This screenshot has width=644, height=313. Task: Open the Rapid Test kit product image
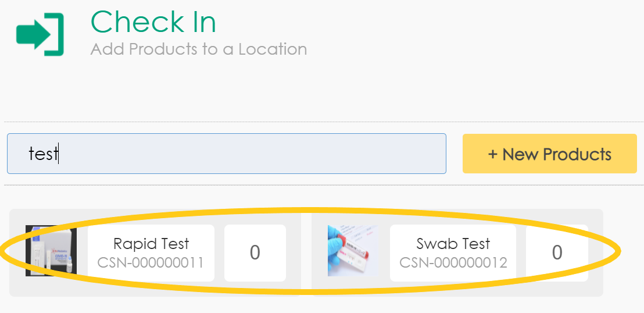pyautogui.click(x=51, y=251)
